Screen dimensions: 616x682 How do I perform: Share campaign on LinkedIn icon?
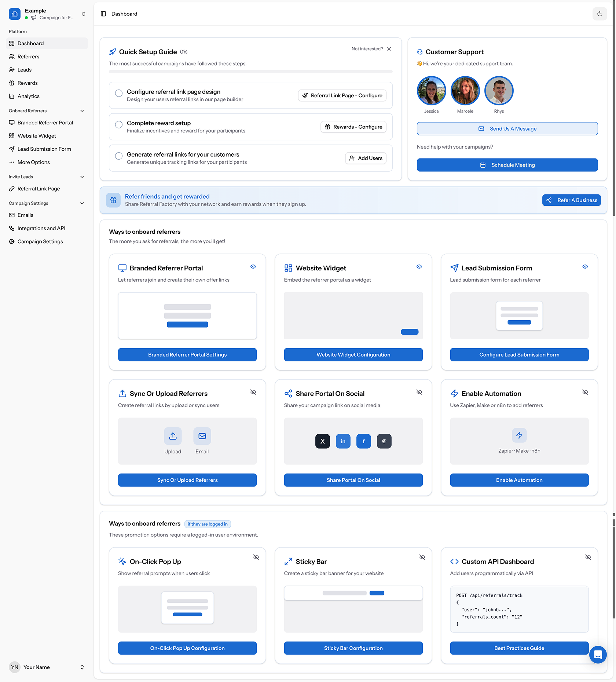(x=343, y=441)
